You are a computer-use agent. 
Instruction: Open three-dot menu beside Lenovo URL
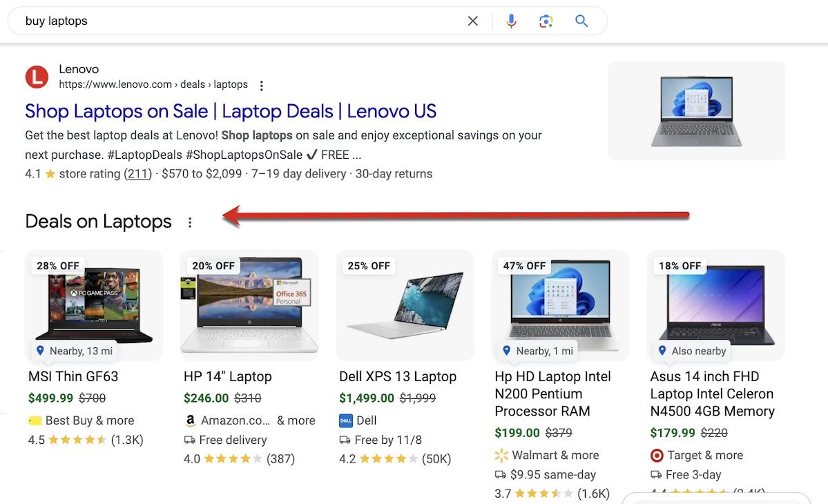coord(261,86)
